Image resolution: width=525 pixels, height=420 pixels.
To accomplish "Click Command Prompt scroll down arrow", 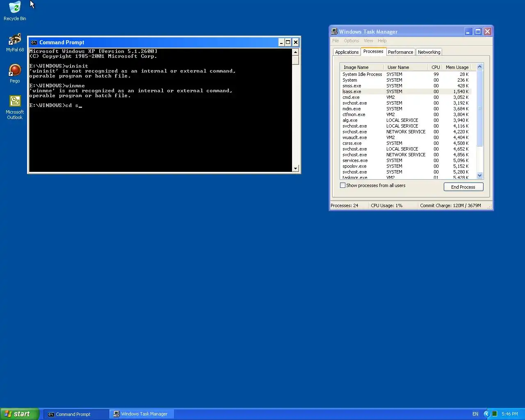I will tap(295, 168).
